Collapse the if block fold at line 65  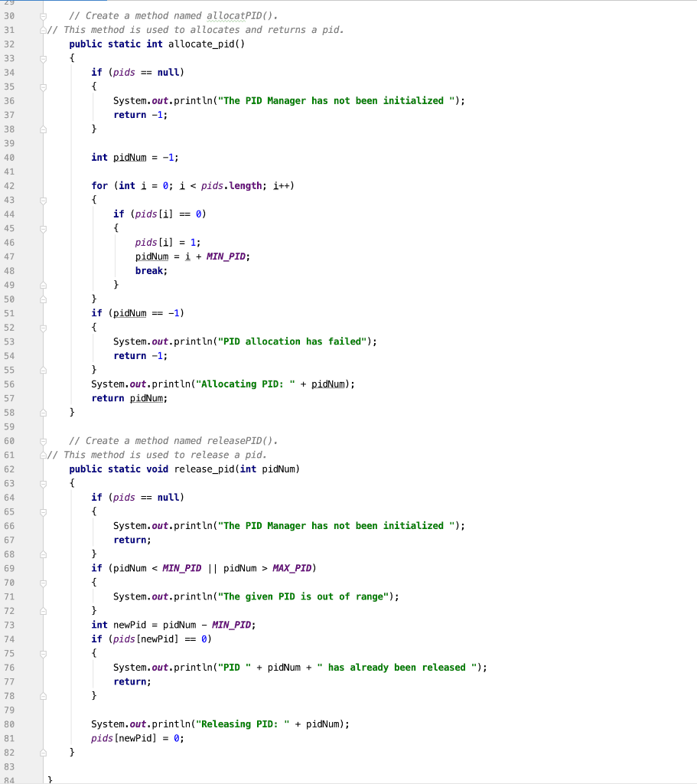point(43,511)
